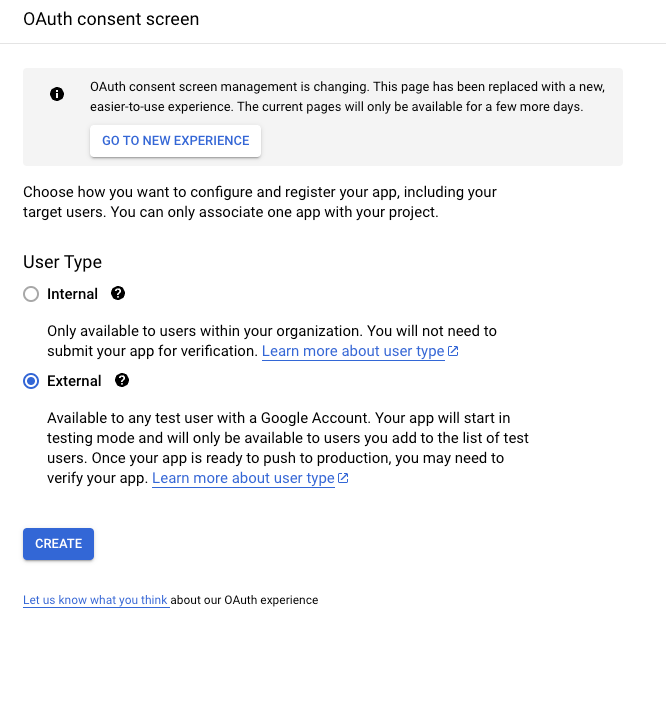Open the help tooltip icon beside External

pyautogui.click(x=122, y=380)
